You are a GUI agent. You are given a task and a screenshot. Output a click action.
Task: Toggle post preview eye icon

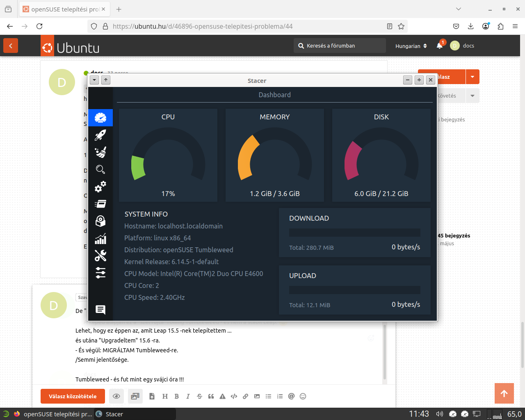pyautogui.click(x=116, y=396)
